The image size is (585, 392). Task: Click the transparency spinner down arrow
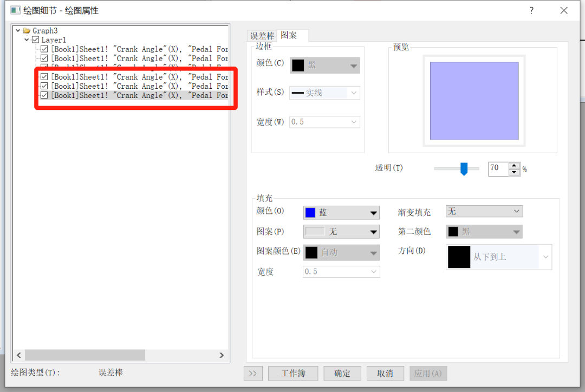[x=514, y=172]
